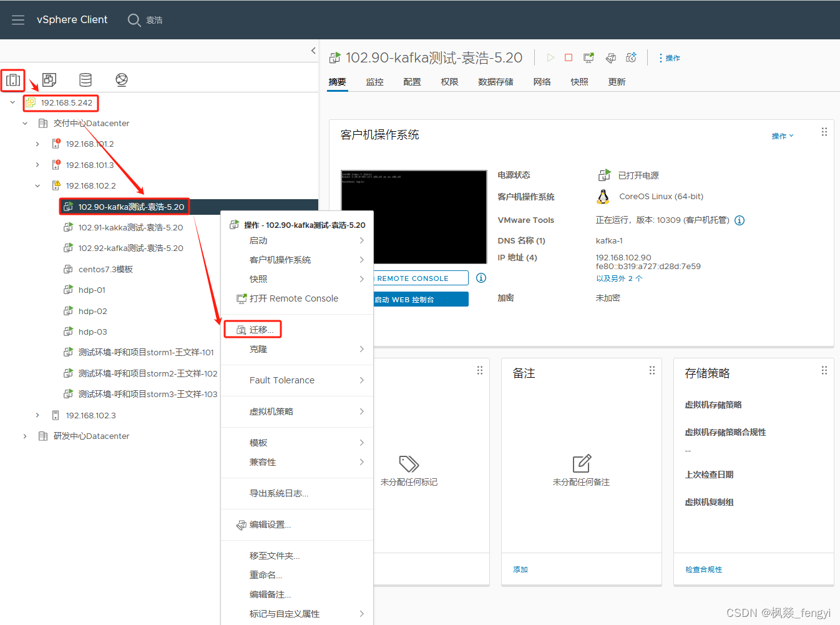Click the take snapshot toolbar icon
The width and height of the screenshot is (840, 625).
(632, 57)
